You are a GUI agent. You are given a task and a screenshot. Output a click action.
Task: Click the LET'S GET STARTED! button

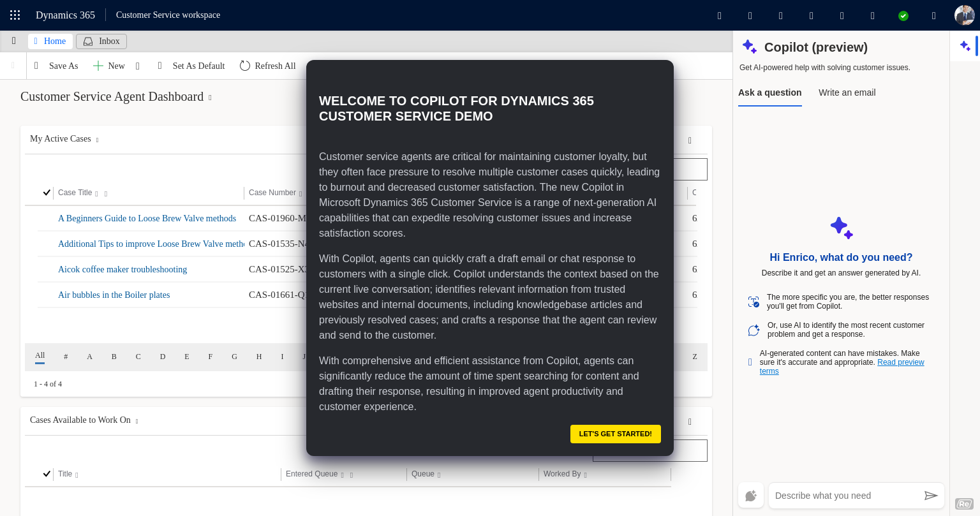pyautogui.click(x=615, y=434)
